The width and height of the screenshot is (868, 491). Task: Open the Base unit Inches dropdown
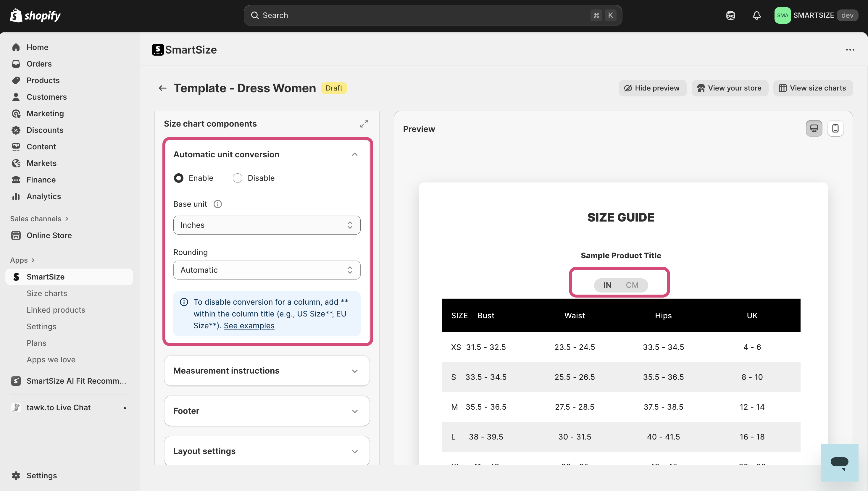click(266, 225)
